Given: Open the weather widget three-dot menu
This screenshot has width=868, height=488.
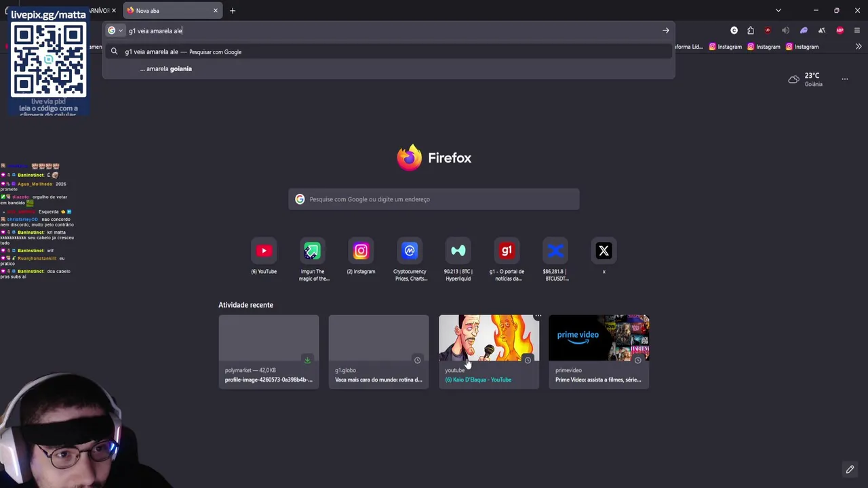Looking at the screenshot, I should pos(845,79).
